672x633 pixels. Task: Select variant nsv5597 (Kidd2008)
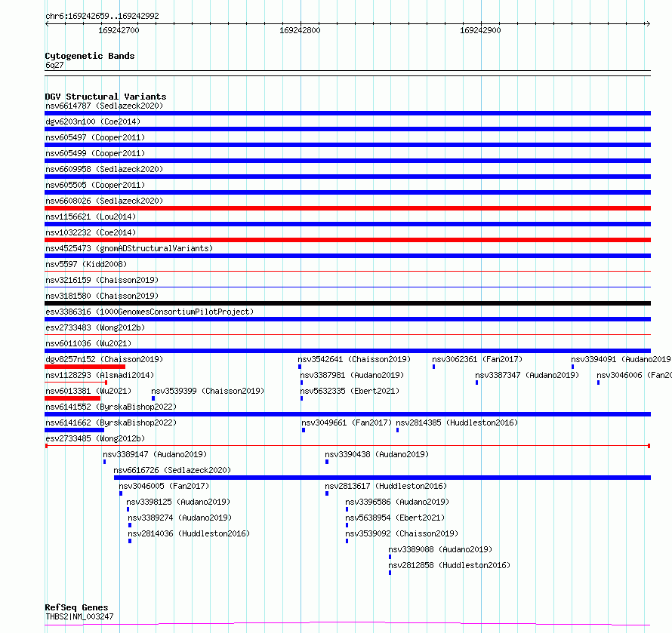pos(86,264)
